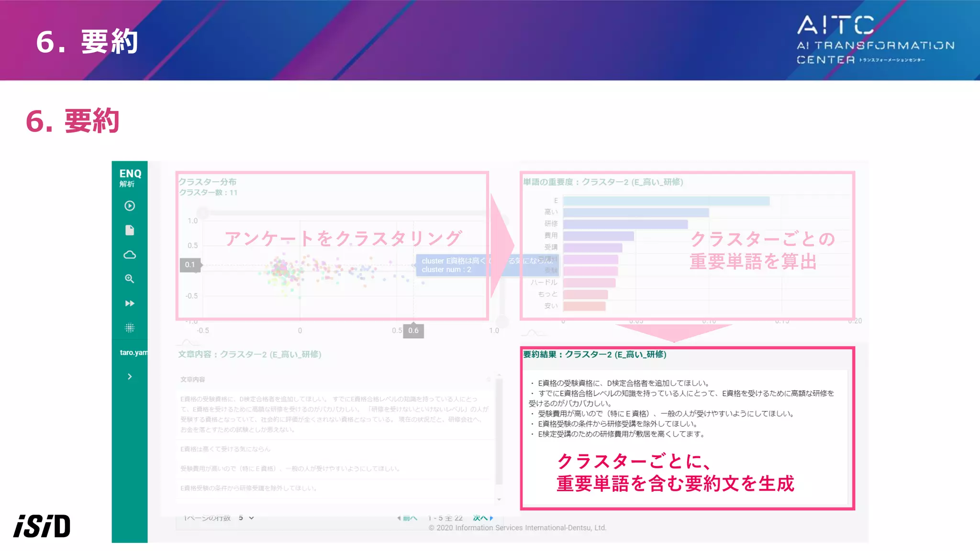Select the magnifier zoom icon in sidebar

click(x=130, y=279)
